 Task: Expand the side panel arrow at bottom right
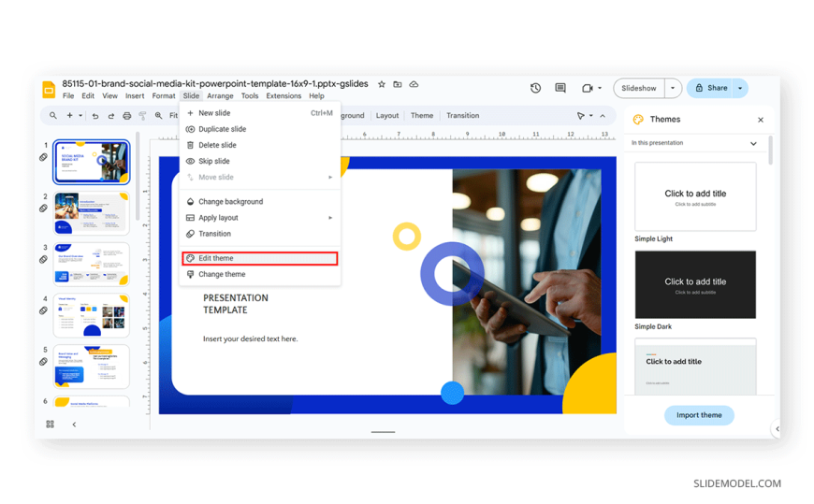[x=778, y=429]
